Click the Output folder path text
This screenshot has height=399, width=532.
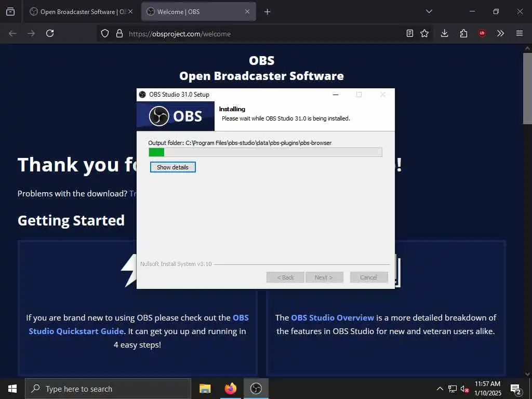click(240, 143)
